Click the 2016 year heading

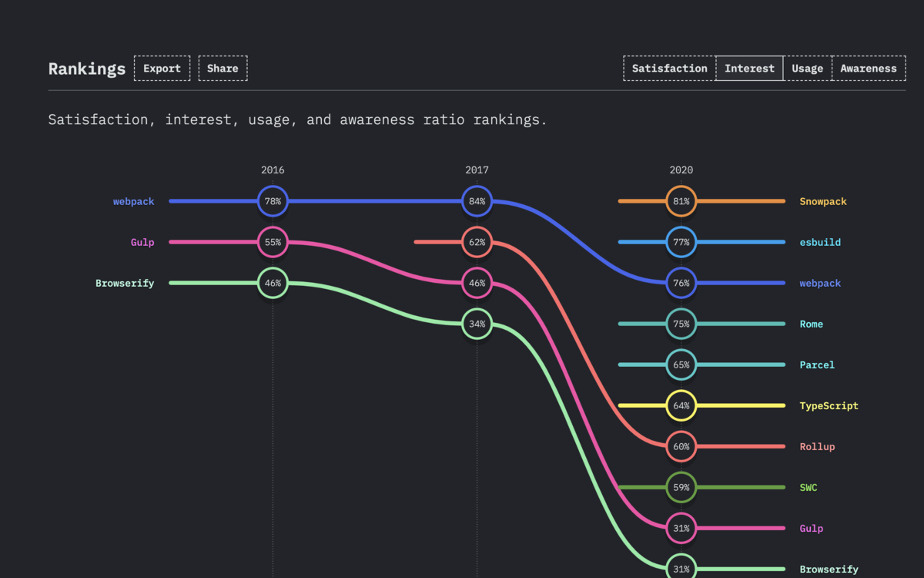pos(273,170)
